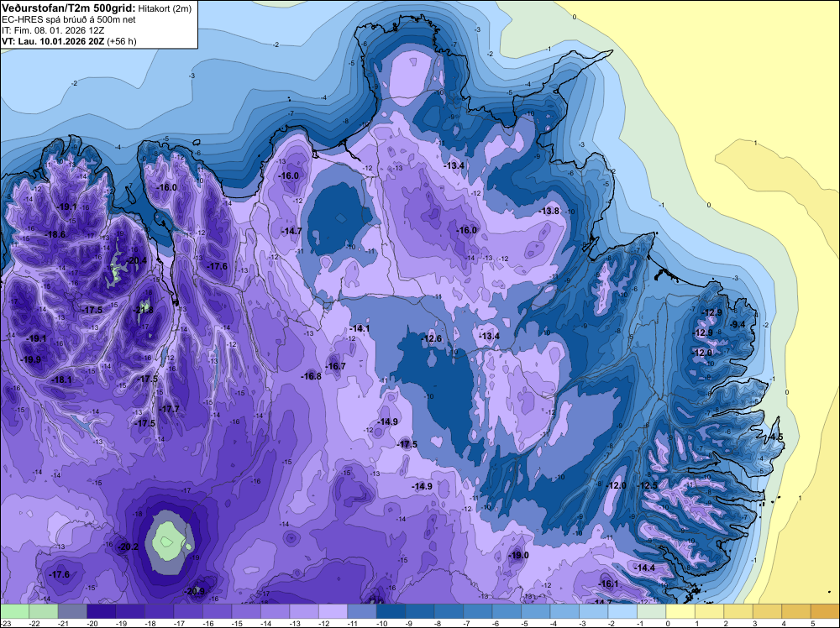Click the -18.1 temperature value

pos(61,379)
